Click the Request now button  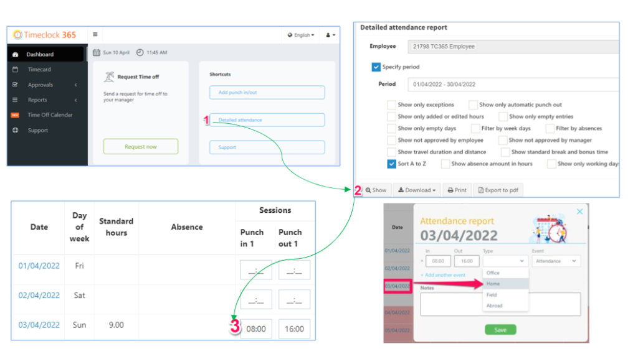[140, 147]
